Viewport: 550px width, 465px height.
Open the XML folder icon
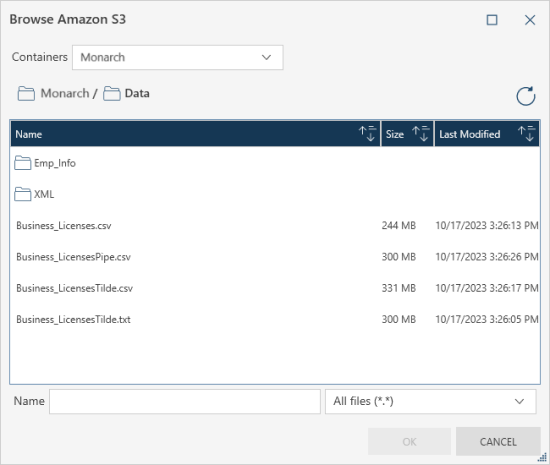point(22,194)
